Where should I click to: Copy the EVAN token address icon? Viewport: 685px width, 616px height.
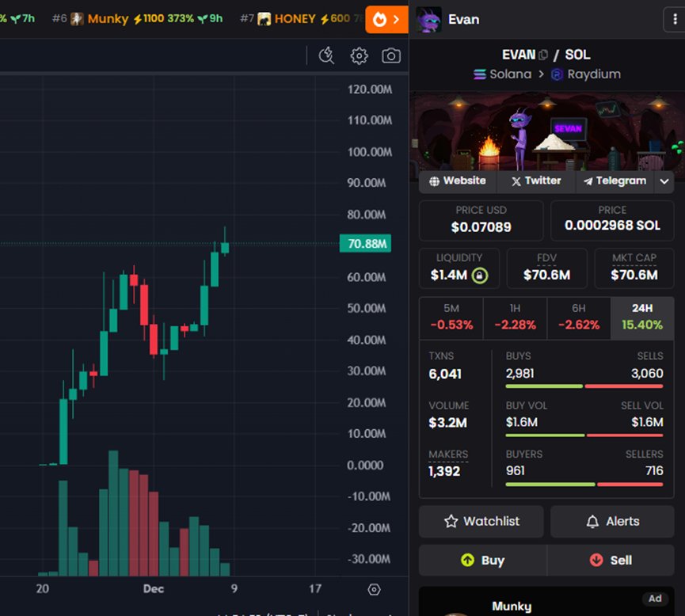[x=543, y=55]
